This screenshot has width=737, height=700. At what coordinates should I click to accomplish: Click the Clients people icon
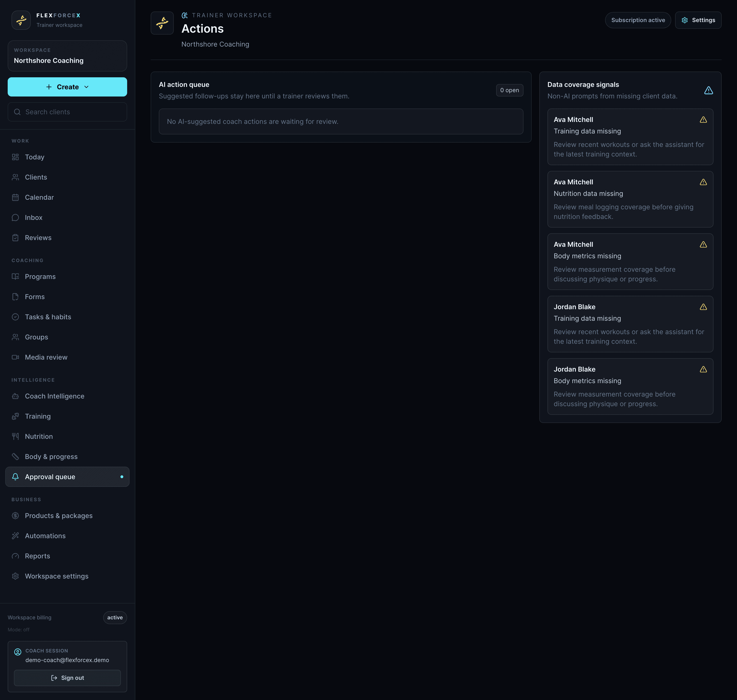(15, 177)
